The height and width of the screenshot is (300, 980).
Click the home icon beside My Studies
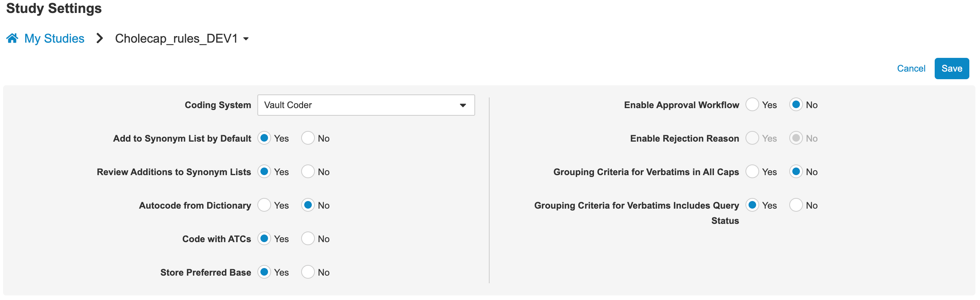[12, 38]
